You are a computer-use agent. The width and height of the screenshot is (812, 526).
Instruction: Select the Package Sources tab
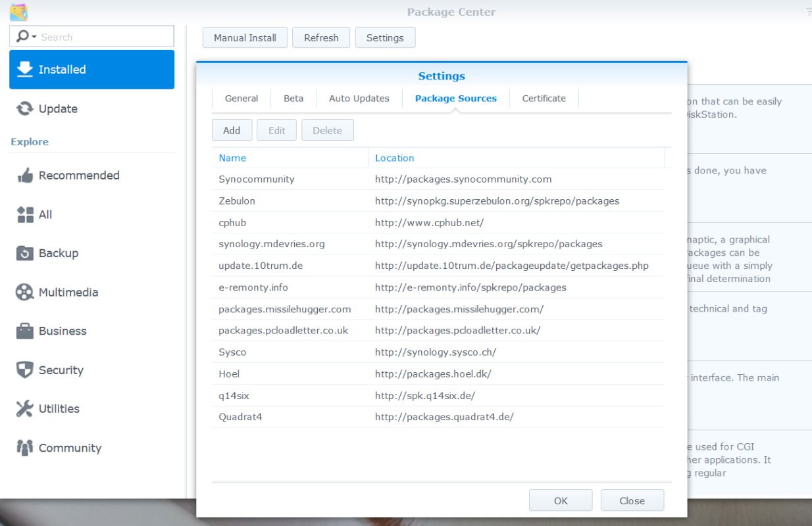[456, 98]
